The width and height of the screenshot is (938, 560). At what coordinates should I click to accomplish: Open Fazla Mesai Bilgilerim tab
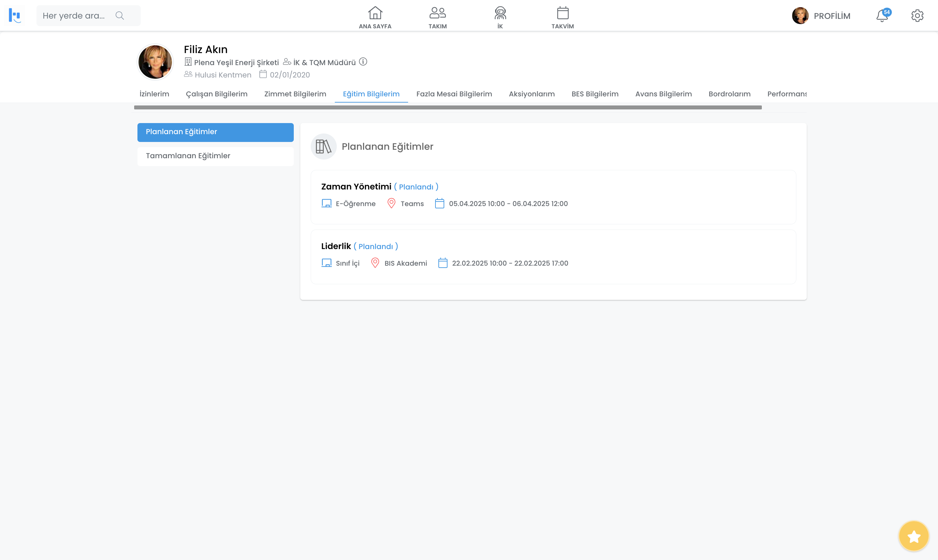454,94
